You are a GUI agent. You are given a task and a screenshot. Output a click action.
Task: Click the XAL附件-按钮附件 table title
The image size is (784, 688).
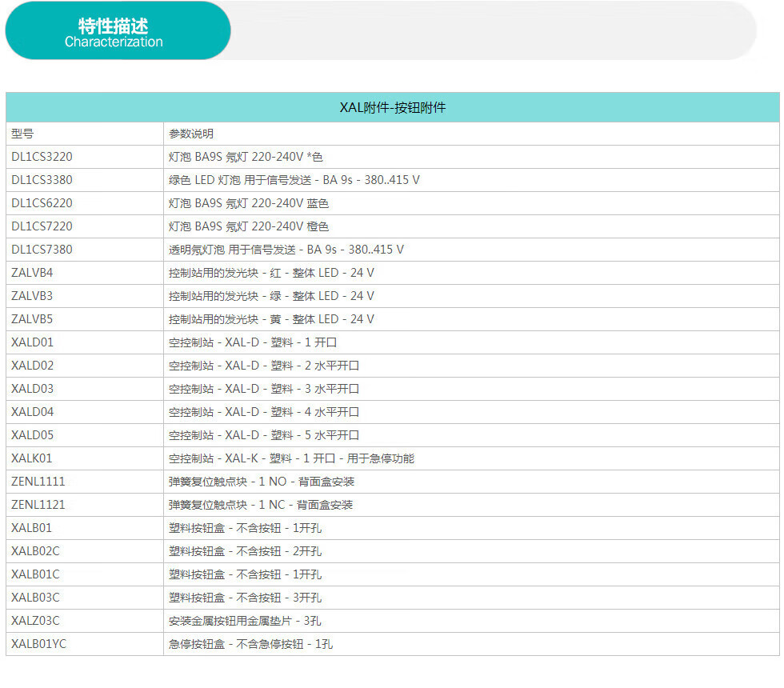coord(392,107)
